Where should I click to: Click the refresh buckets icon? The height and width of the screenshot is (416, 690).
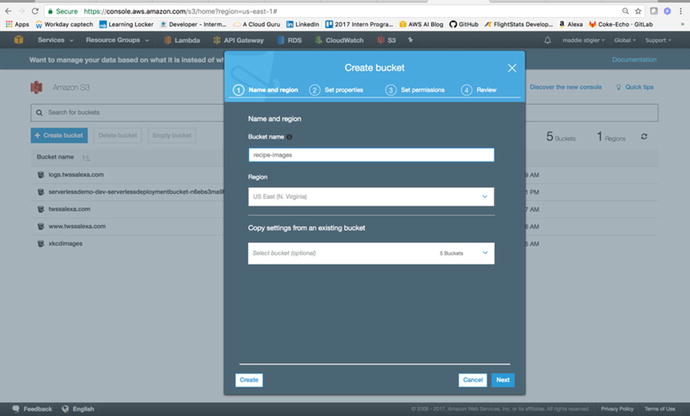645,136
